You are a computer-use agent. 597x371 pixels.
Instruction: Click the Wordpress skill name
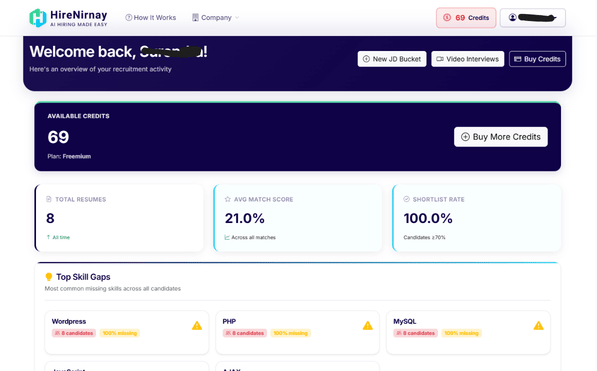click(x=69, y=321)
